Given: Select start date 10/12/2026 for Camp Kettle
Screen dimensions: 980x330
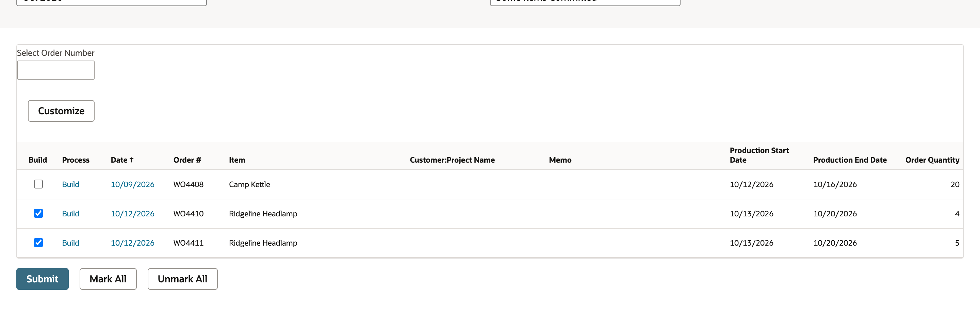Looking at the screenshot, I should [751, 184].
